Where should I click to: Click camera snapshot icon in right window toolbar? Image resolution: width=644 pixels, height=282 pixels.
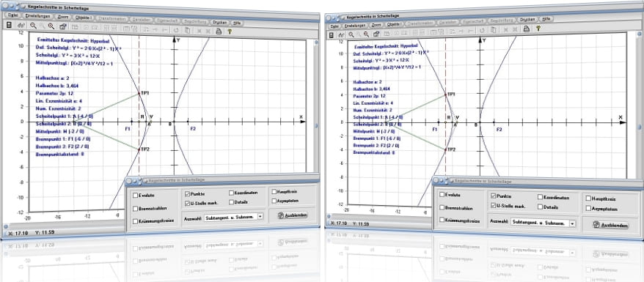[x=376, y=34]
